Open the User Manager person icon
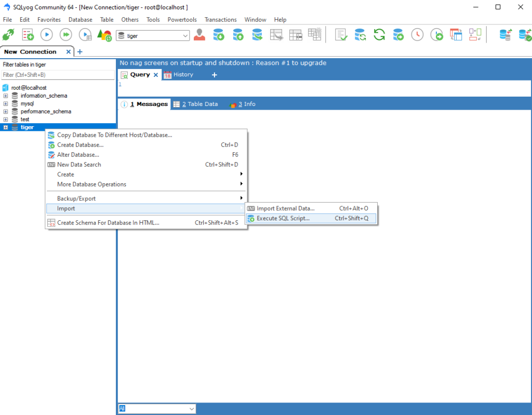This screenshot has height=415, width=532. [x=199, y=35]
